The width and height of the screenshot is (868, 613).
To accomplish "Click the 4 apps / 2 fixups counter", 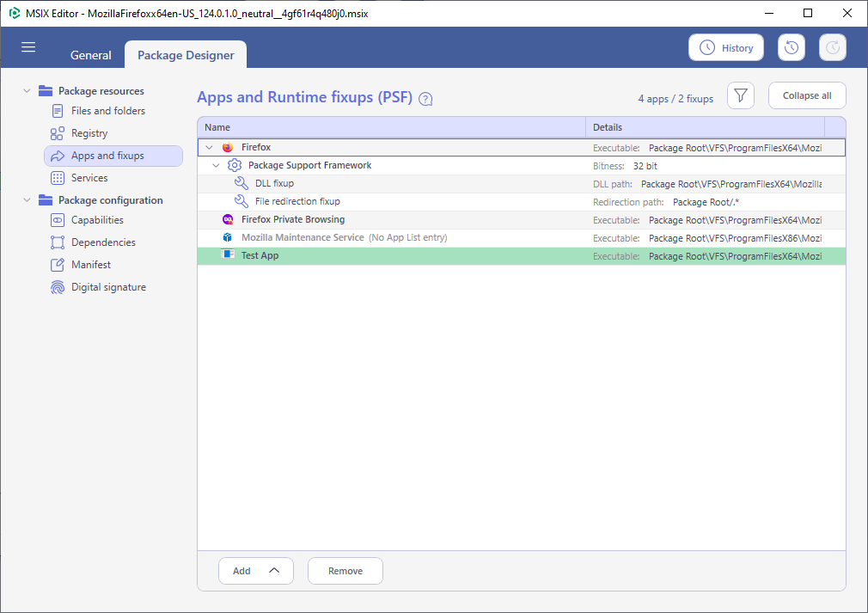I will pyautogui.click(x=675, y=99).
